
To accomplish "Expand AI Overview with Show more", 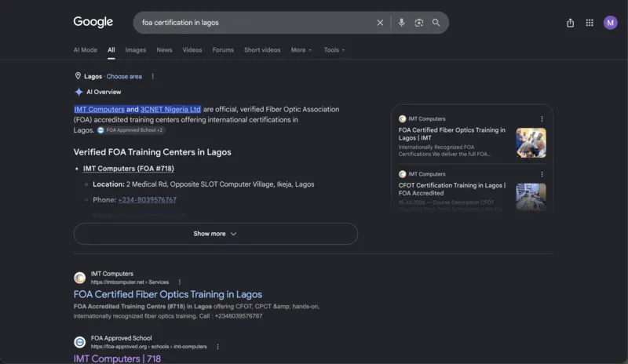I will pos(215,234).
